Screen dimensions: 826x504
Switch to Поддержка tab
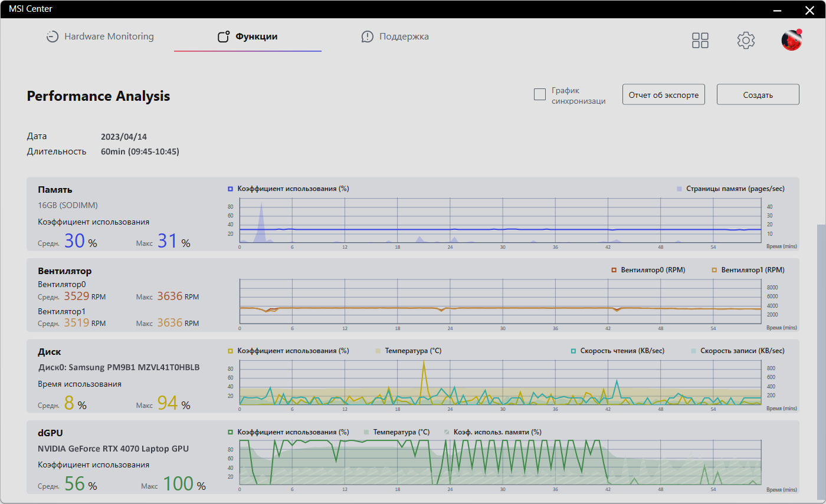[404, 37]
